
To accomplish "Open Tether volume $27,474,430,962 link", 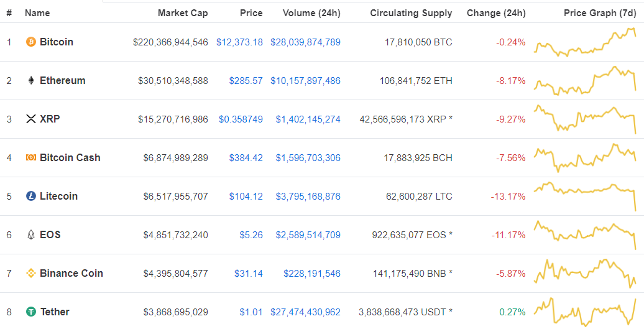I will 305,313.
